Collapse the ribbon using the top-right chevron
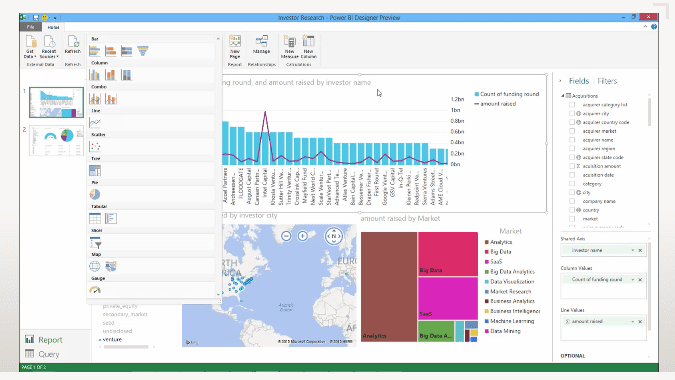The image size is (675, 380). pyautogui.click(x=645, y=27)
